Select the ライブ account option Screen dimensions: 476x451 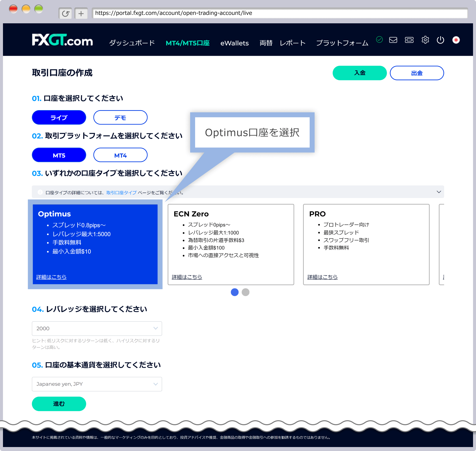point(59,118)
